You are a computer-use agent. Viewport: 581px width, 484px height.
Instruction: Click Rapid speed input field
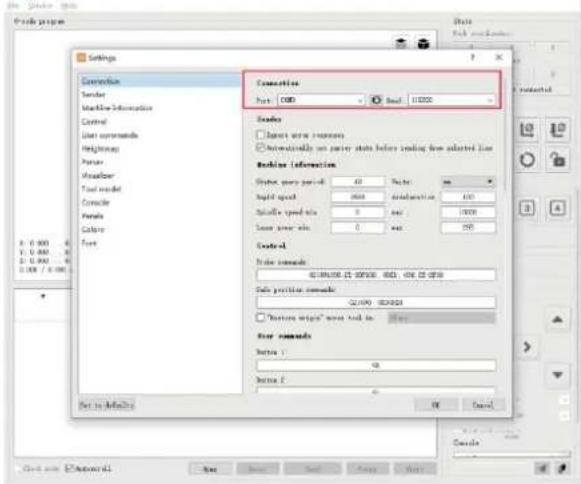click(358, 197)
